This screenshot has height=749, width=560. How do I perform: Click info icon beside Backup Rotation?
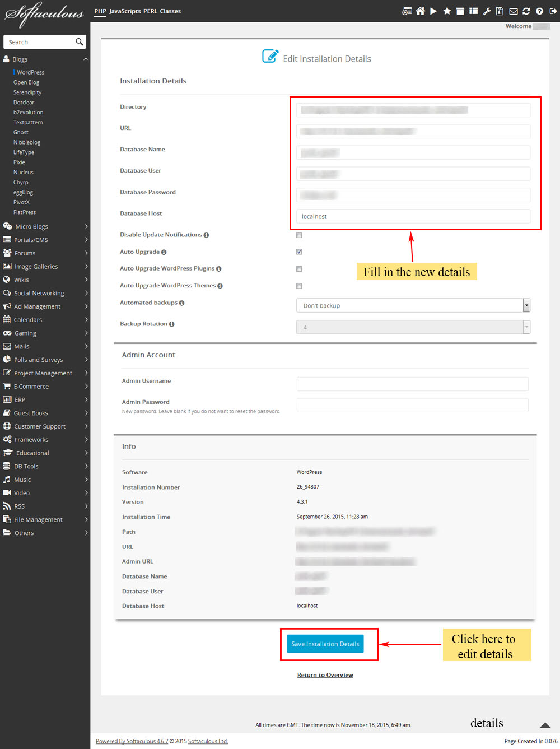[x=172, y=324]
